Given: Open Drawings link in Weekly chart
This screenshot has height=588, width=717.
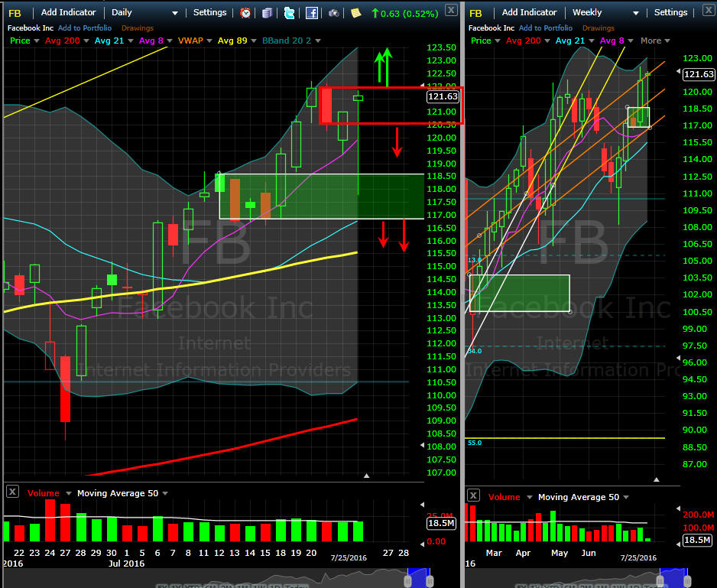Looking at the screenshot, I should 599,28.
